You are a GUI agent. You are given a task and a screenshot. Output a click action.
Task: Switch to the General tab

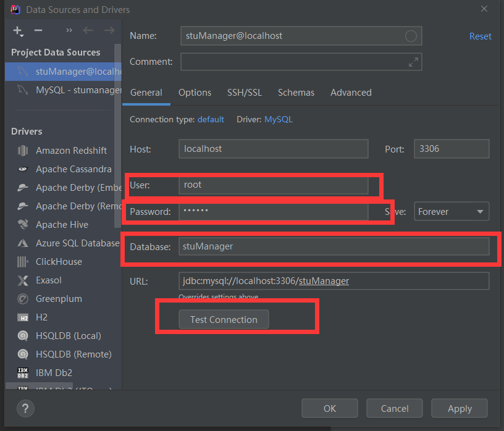pyautogui.click(x=146, y=93)
